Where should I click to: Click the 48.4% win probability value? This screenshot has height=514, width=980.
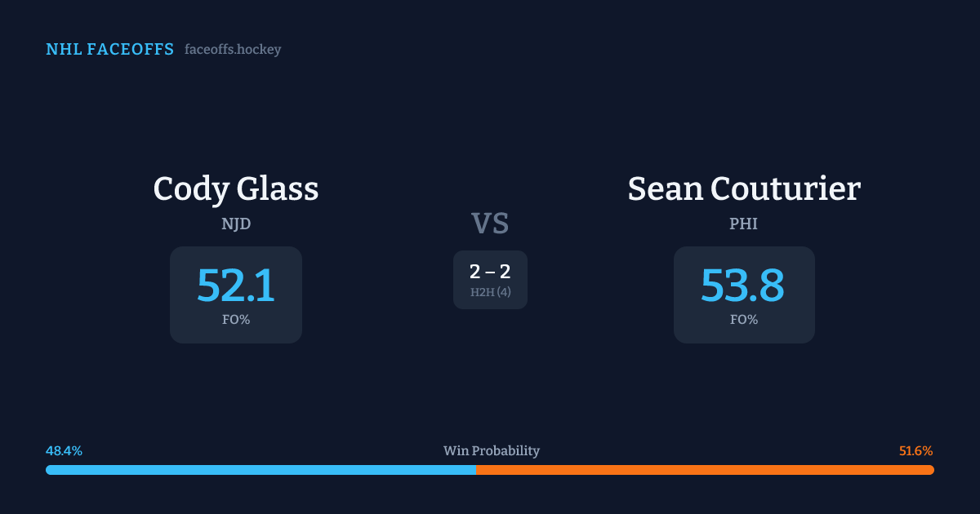pos(64,451)
